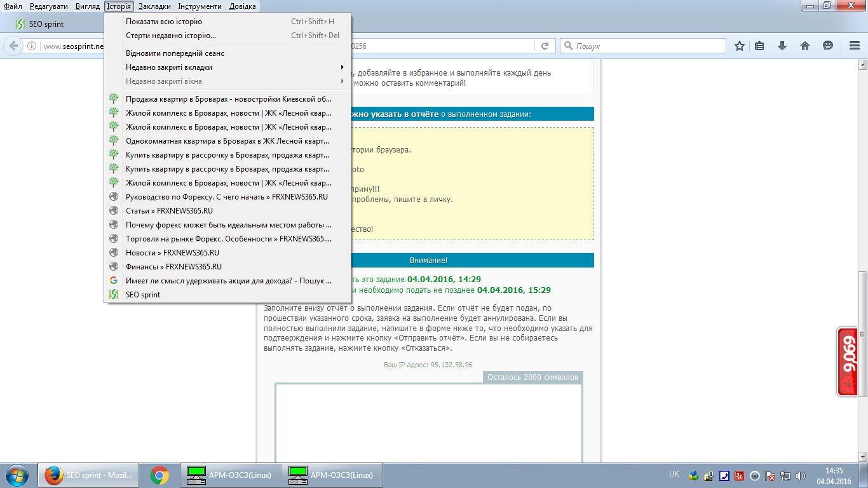Focus the Пошук search field
The height and width of the screenshot is (488, 868).
[x=643, y=46]
